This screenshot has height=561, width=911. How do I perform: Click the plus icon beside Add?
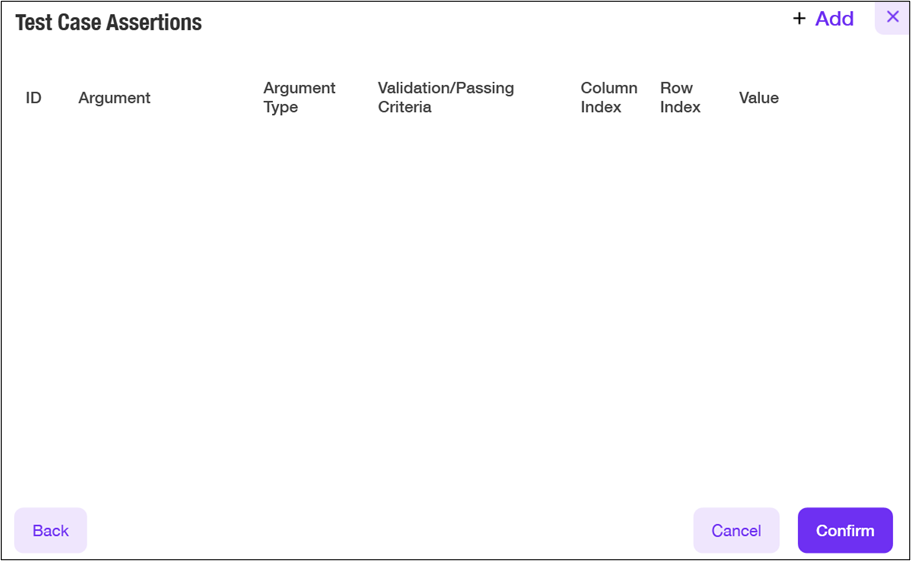coord(799,19)
